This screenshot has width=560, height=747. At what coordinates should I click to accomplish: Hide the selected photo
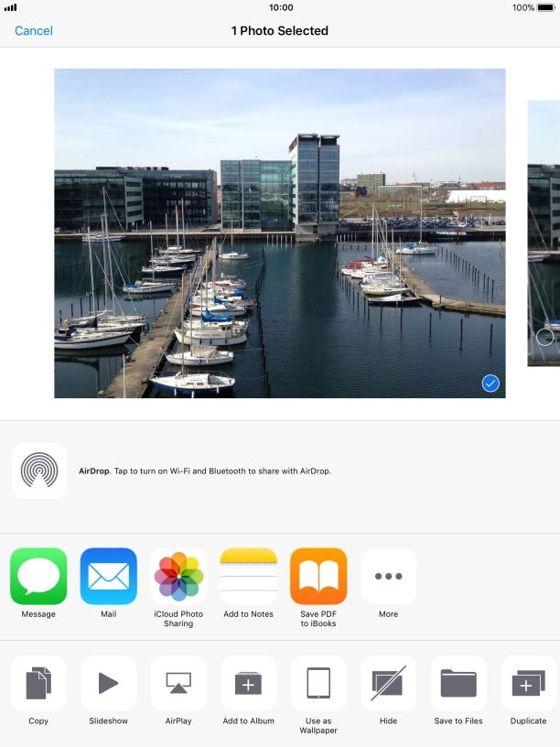point(389,683)
